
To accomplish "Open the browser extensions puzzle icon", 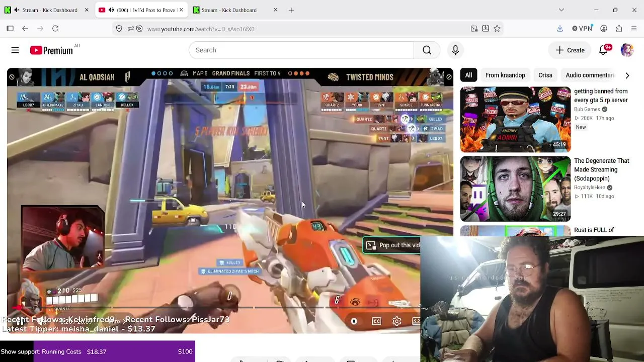I will coord(619,29).
